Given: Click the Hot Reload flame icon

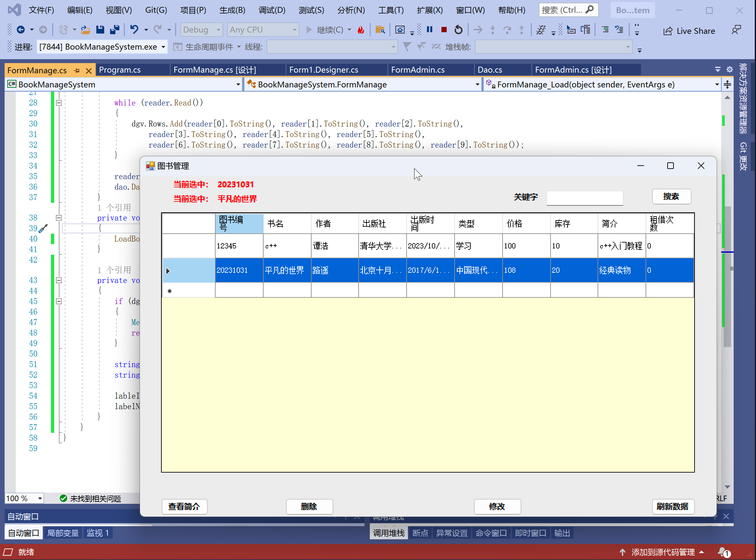Looking at the screenshot, I should pyautogui.click(x=361, y=30).
